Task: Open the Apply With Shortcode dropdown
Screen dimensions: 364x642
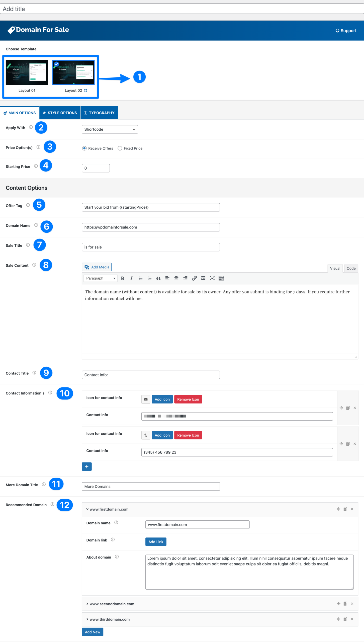Action: (x=110, y=129)
